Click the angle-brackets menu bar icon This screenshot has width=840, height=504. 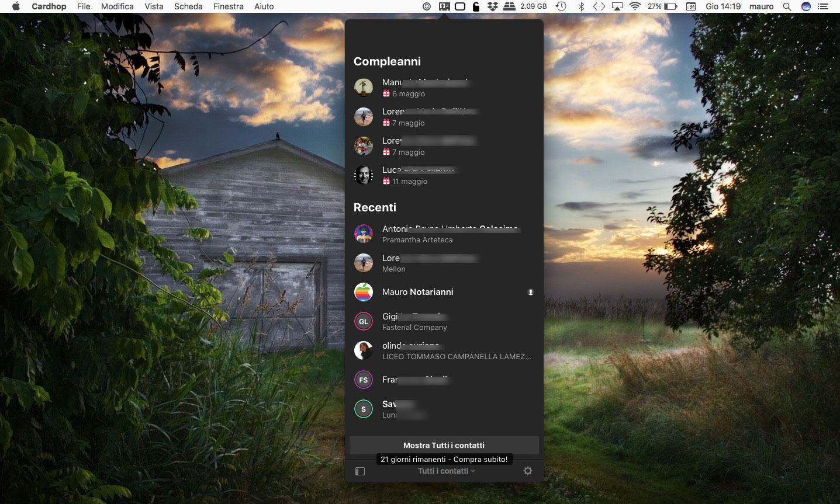[x=599, y=6]
